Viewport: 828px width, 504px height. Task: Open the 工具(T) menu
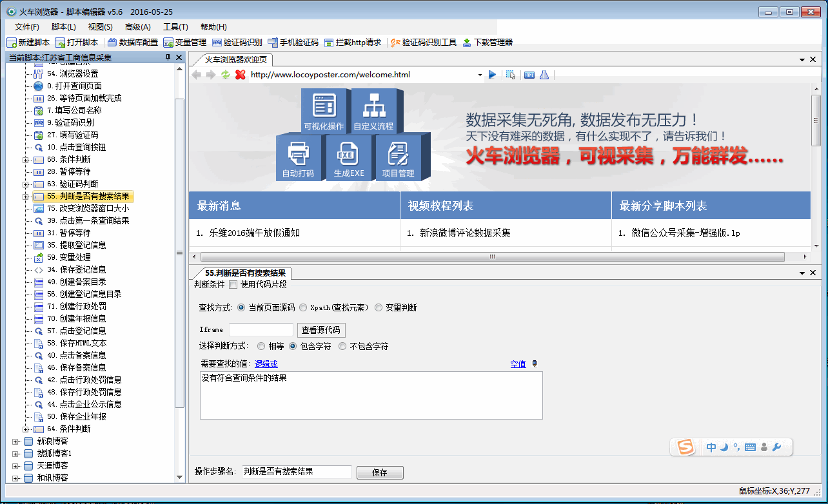pyautogui.click(x=175, y=26)
